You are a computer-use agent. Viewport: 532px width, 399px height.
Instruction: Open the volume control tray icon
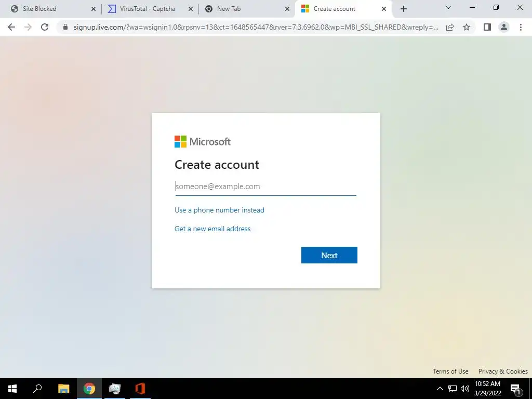coord(465,389)
